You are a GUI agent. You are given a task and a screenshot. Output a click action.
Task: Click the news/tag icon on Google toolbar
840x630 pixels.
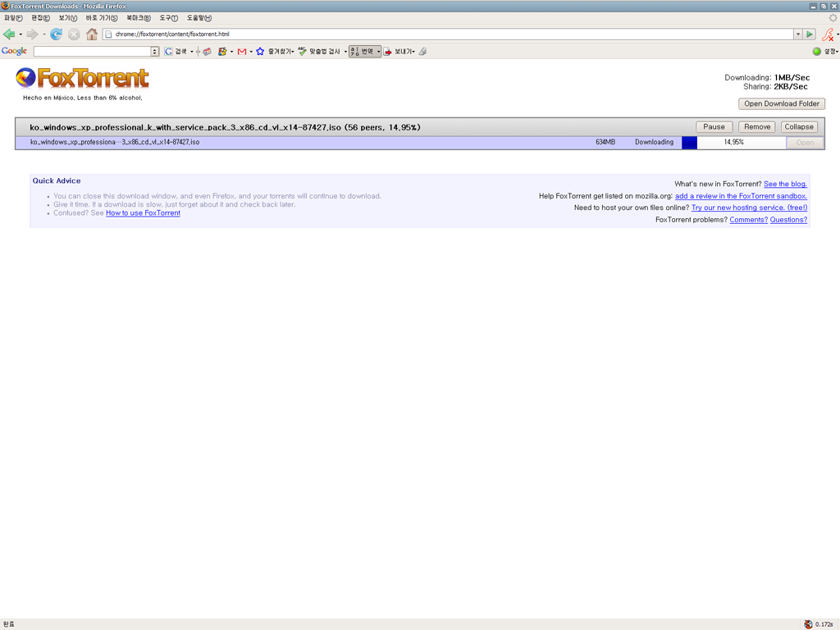pyautogui.click(x=208, y=52)
